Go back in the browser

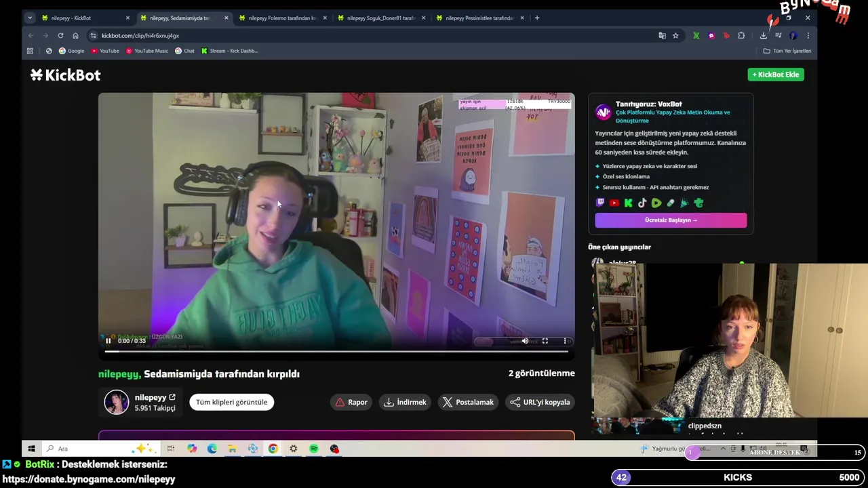tap(31, 35)
